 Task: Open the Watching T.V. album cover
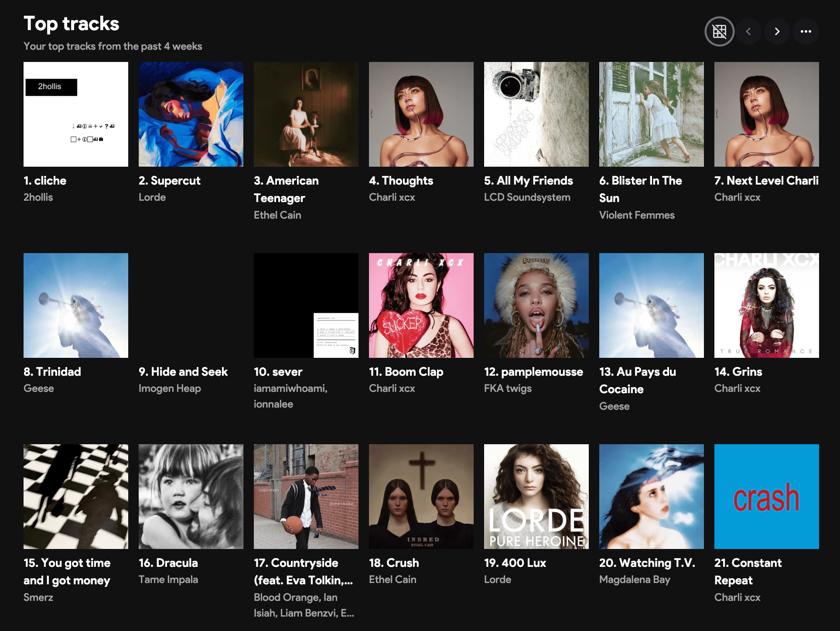point(652,497)
